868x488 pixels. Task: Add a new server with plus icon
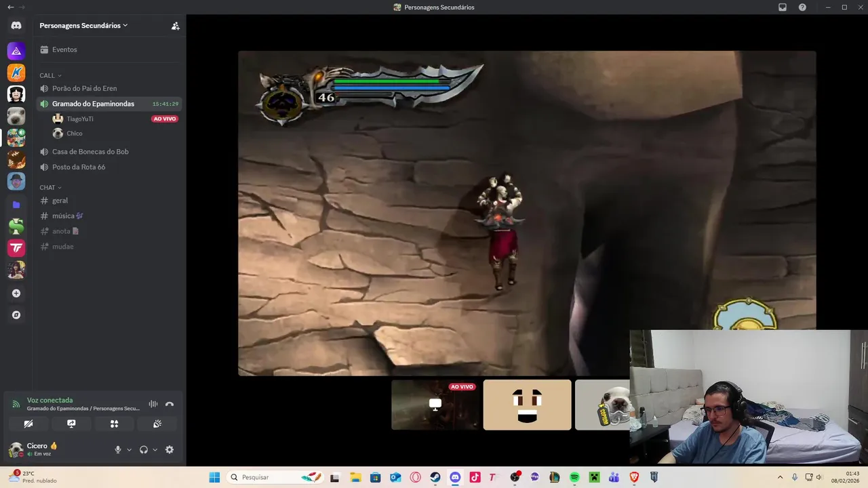(x=16, y=293)
